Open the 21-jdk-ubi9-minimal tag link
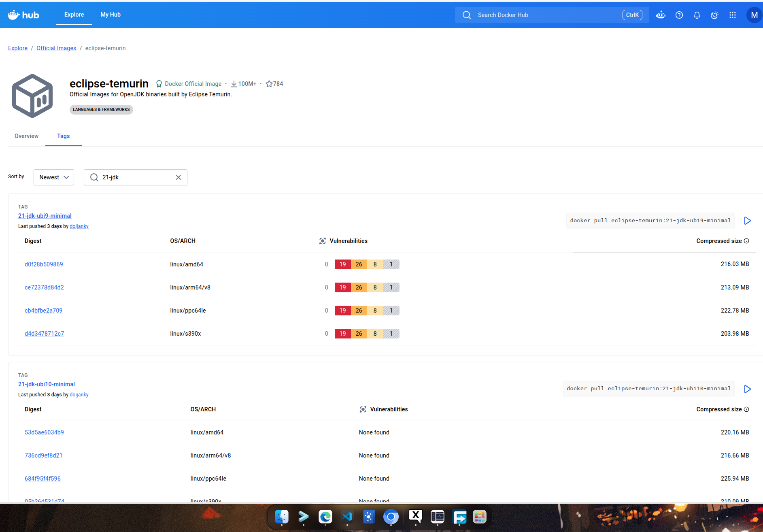The width and height of the screenshot is (763, 532). tap(45, 216)
